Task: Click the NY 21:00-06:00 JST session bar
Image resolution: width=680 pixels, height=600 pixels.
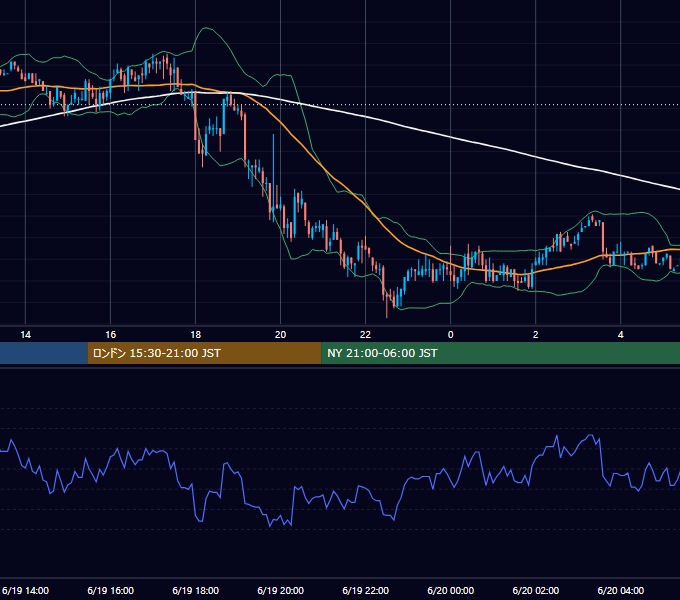Action: point(500,353)
